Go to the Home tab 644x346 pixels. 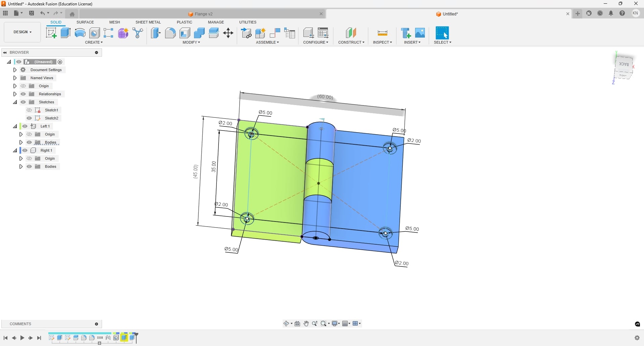72,14
